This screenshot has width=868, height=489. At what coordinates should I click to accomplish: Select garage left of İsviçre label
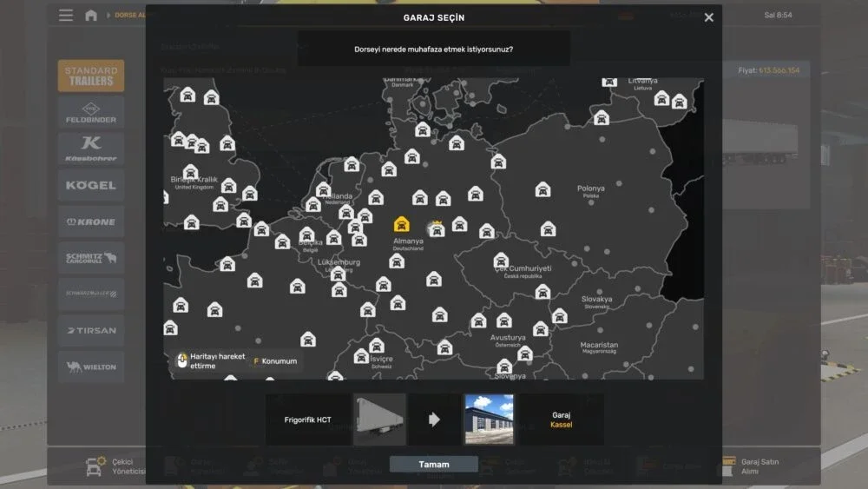pyautogui.click(x=361, y=356)
